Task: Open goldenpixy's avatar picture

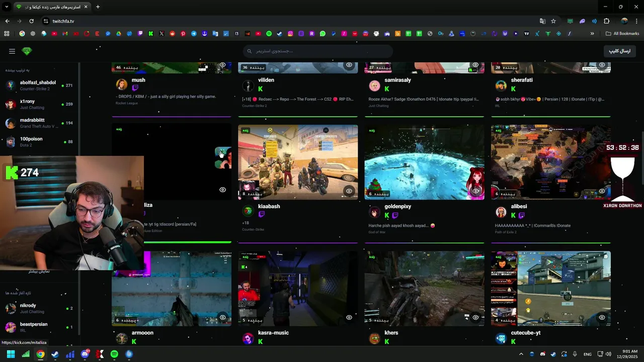Action: click(374, 212)
